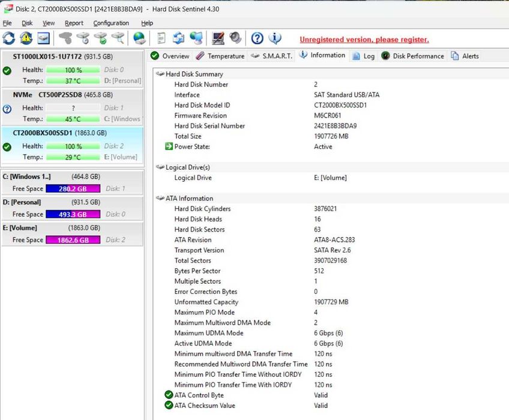Viewport: 509px width, 420px height.
Task: Click the Transport Version value SATA Rev 2.6
Action: (x=333, y=250)
